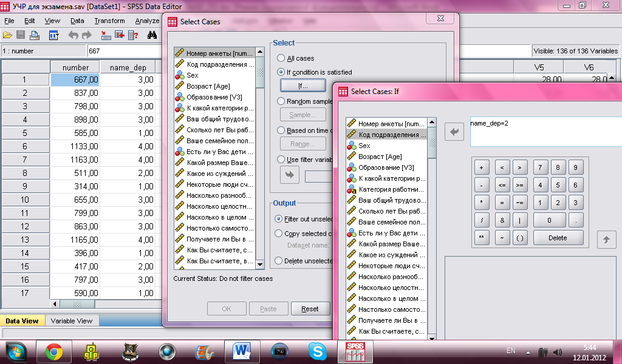The height and width of the screenshot is (364, 622).
Task: Open the View menu
Action: (52, 21)
